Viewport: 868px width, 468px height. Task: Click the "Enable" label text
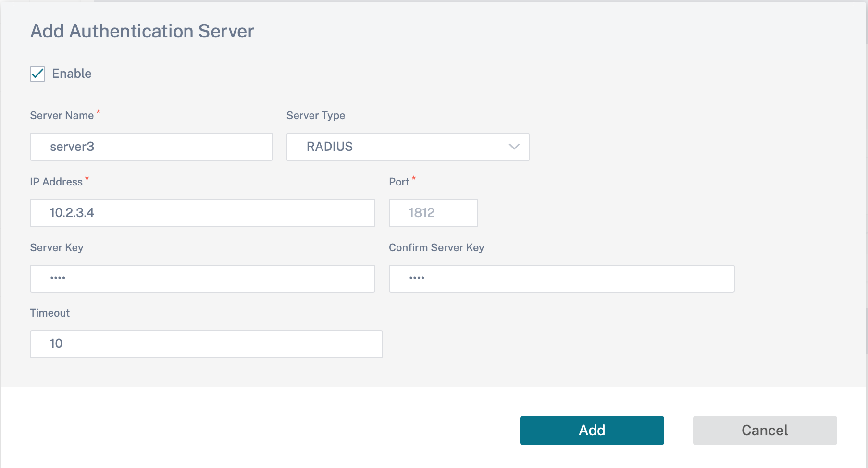[72, 74]
